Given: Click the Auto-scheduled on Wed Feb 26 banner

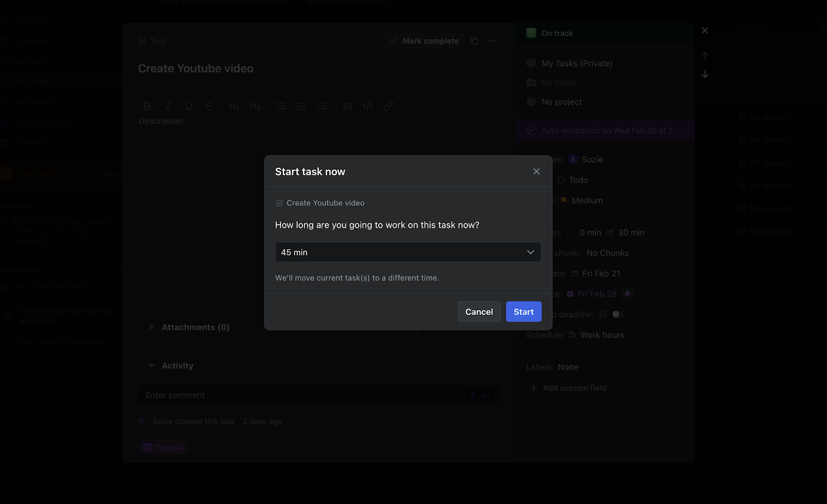Looking at the screenshot, I should click(x=605, y=131).
